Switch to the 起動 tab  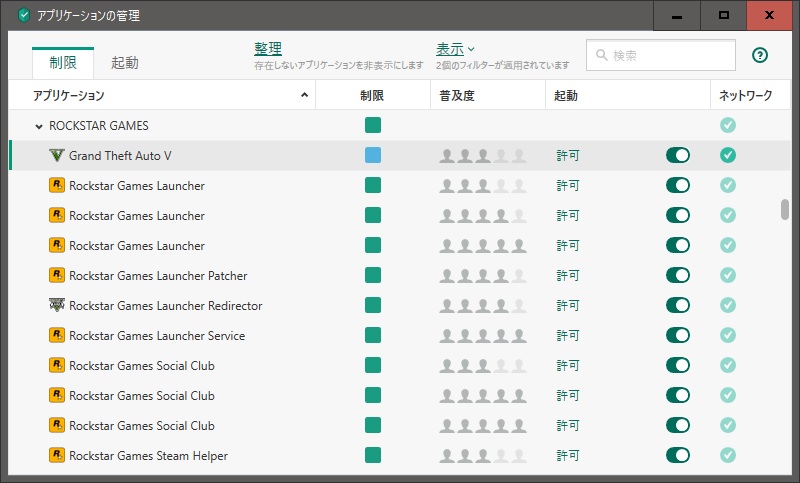124,63
